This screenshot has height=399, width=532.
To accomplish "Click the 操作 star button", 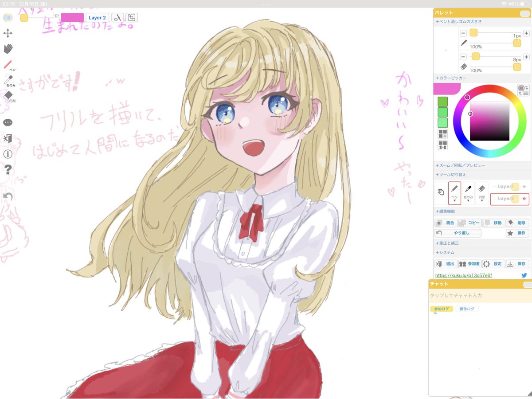I will click(517, 233).
